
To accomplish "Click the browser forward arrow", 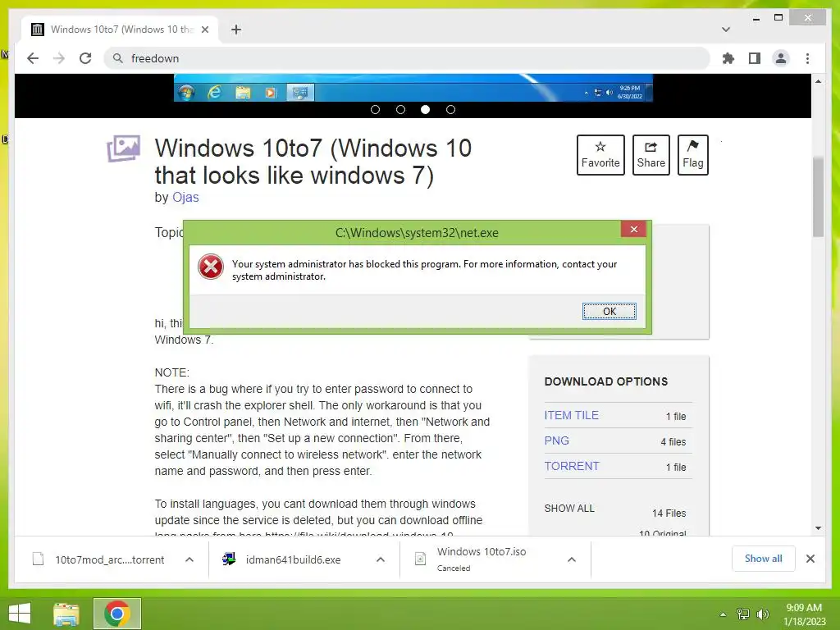I will 59,58.
